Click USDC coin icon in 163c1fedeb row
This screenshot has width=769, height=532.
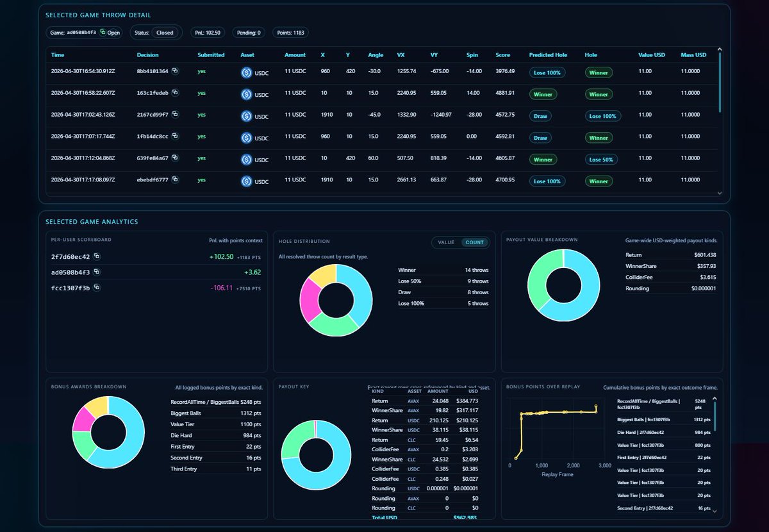(246, 94)
